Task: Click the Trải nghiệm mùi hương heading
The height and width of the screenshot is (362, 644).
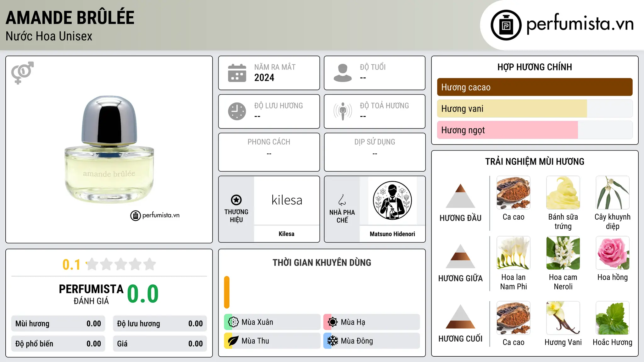Action: coord(535,162)
